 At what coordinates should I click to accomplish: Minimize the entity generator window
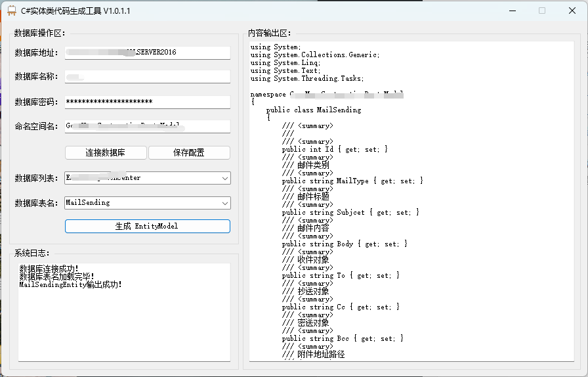[x=513, y=11]
